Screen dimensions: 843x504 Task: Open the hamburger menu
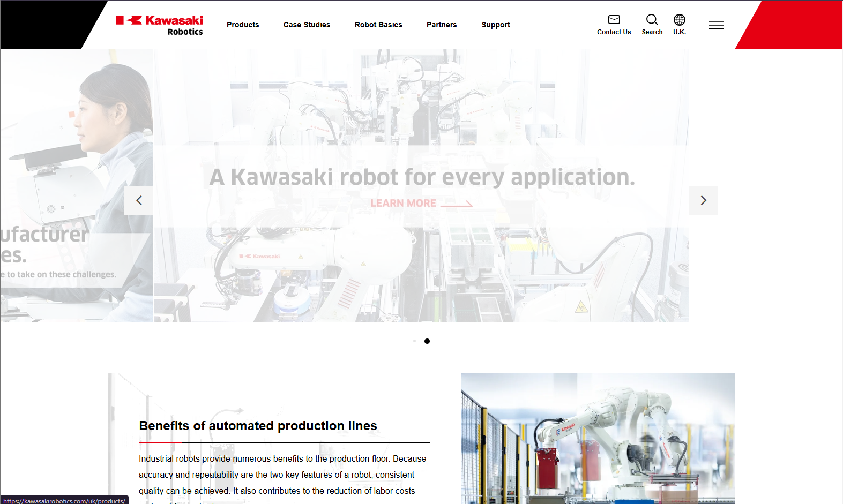coord(717,25)
